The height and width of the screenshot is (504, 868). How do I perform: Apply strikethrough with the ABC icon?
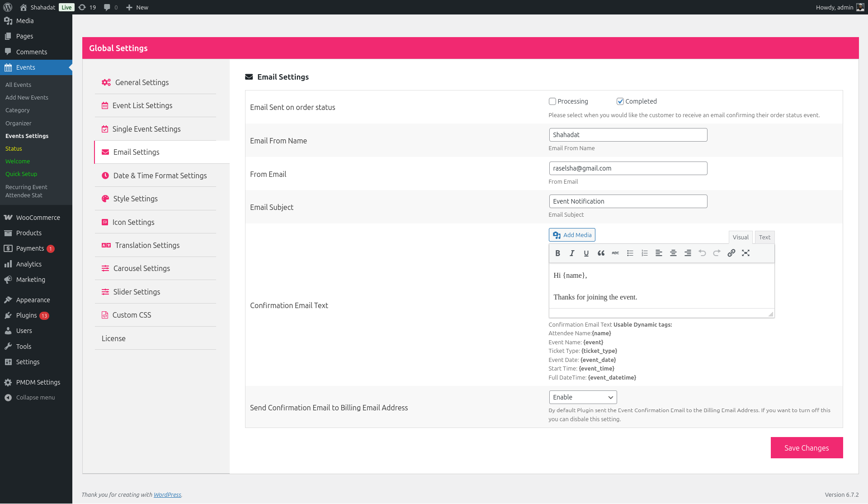tap(615, 253)
